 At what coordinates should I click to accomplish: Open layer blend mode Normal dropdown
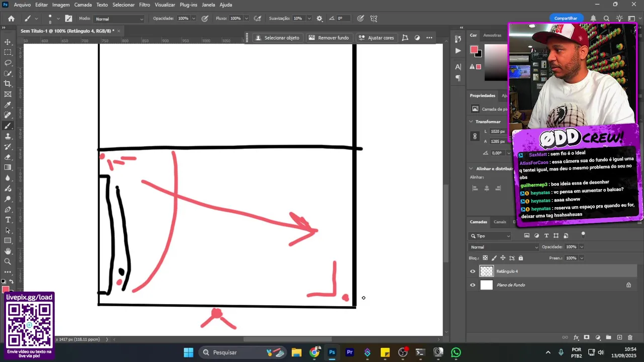(x=504, y=247)
